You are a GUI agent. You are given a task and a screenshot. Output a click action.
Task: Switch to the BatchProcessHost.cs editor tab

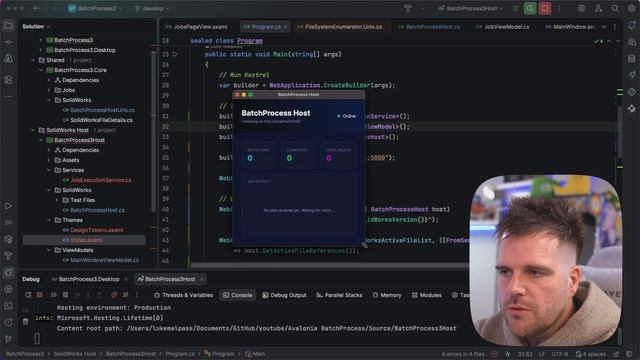click(x=429, y=27)
